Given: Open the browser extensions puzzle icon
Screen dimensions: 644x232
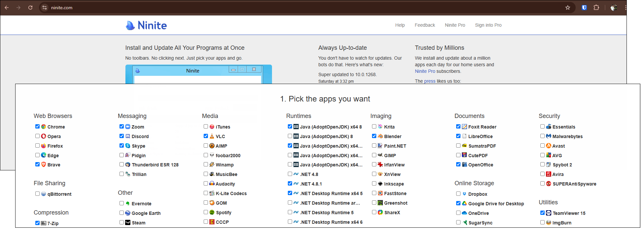Looking at the screenshot, I should 596,8.
